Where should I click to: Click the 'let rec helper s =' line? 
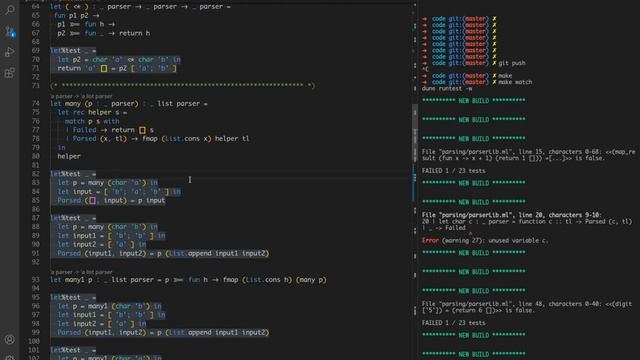(x=92, y=112)
